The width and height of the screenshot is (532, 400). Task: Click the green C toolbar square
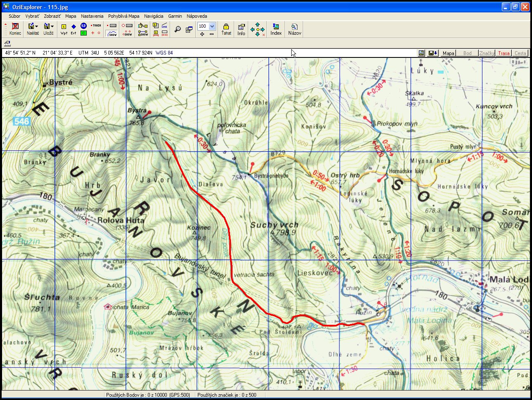[x=83, y=33]
